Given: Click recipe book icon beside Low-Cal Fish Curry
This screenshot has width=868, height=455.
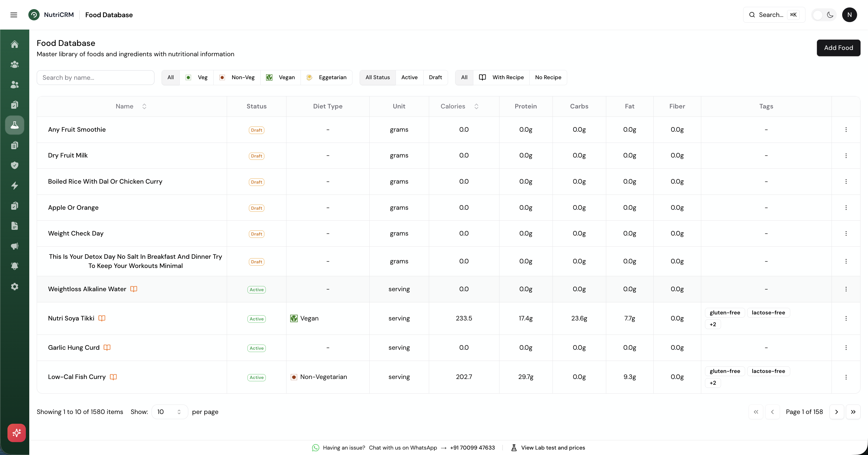Looking at the screenshot, I should [x=113, y=377].
